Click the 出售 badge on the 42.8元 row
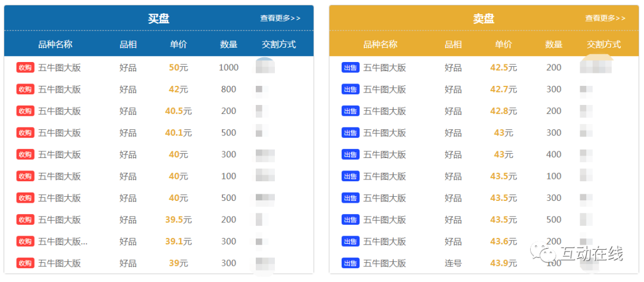This screenshot has width=644, height=282. point(351,111)
